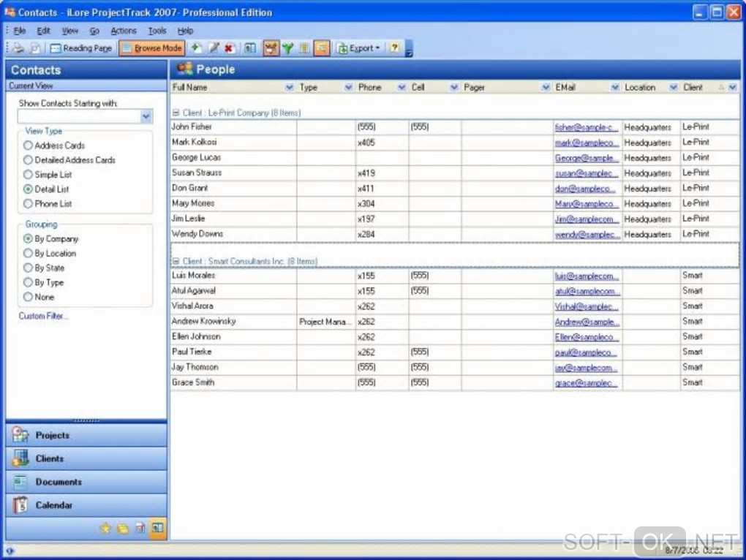
Task: Switch to Reading Page view
Action: coord(81,48)
